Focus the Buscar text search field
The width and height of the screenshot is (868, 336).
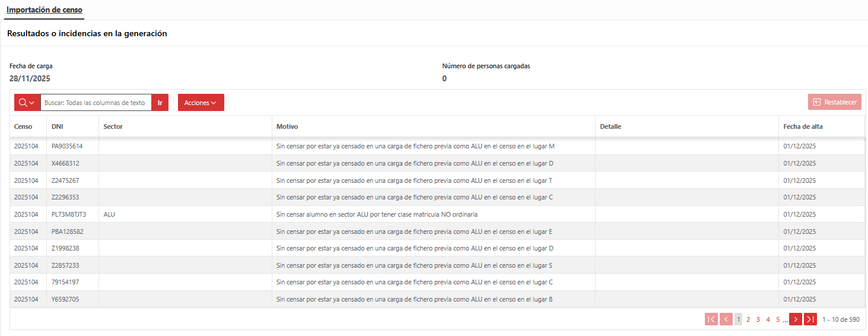[96, 103]
